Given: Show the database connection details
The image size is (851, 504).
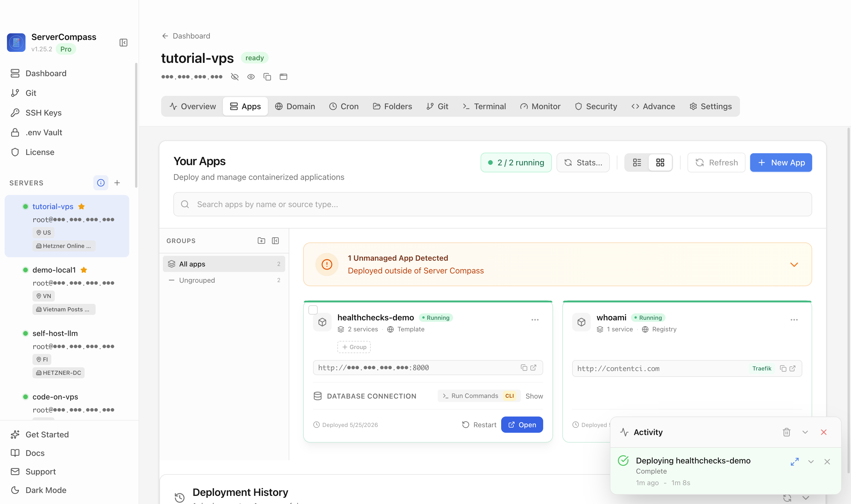Looking at the screenshot, I should point(534,396).
